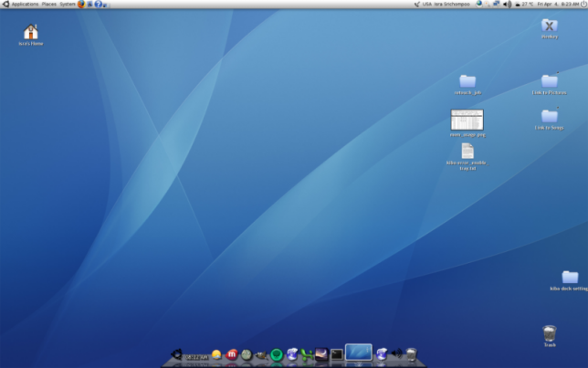Launch Firefox from the top panel
The height and width of the screenshot is (368, 588).
[81, 5]
